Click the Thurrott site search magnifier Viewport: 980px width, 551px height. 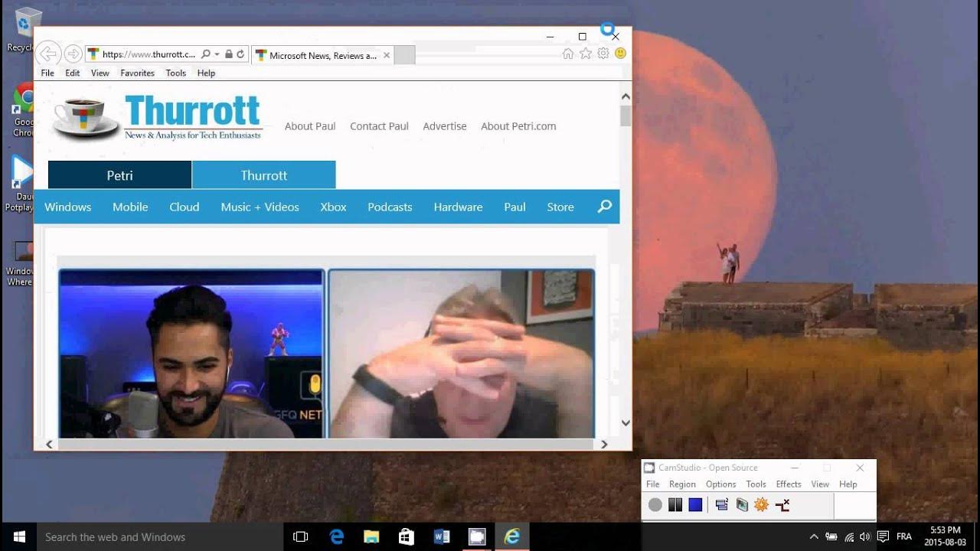pyautogui.click(x=605, y=207)
